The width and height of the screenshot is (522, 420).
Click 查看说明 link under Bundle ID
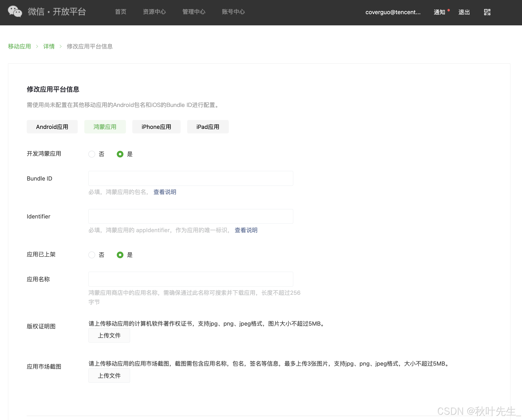point(165,192)
